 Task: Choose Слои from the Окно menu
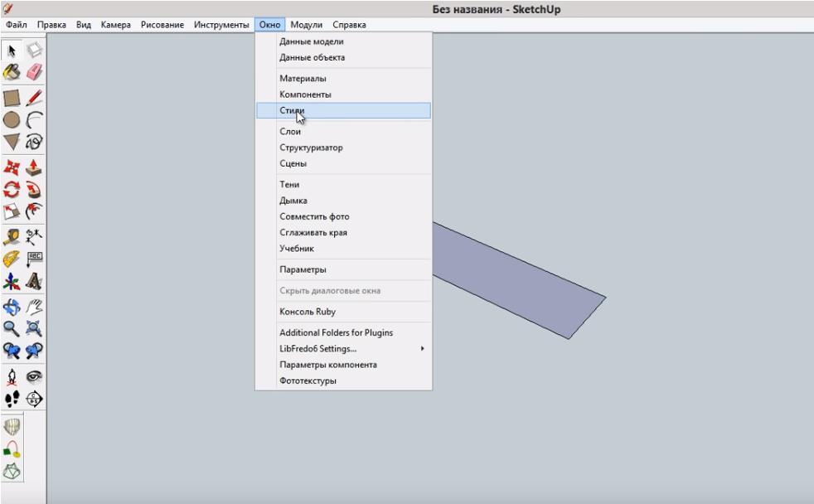click(x=290, y=132)
